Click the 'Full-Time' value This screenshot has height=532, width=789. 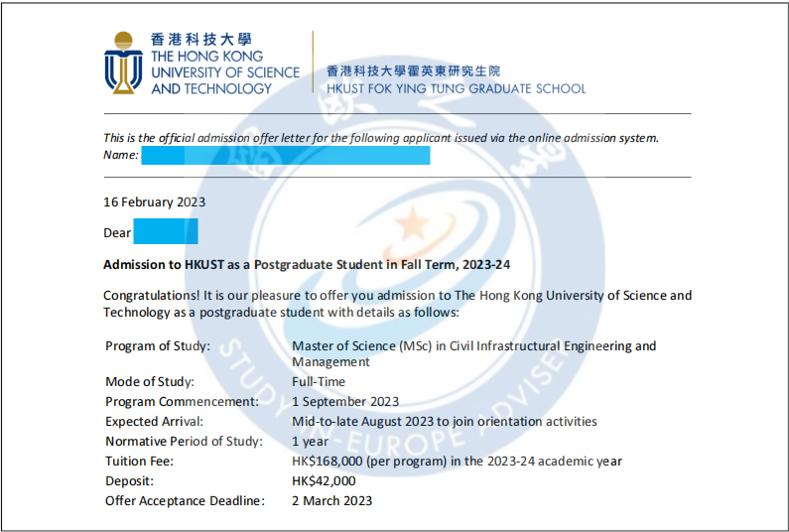click(x=319, y=381)
